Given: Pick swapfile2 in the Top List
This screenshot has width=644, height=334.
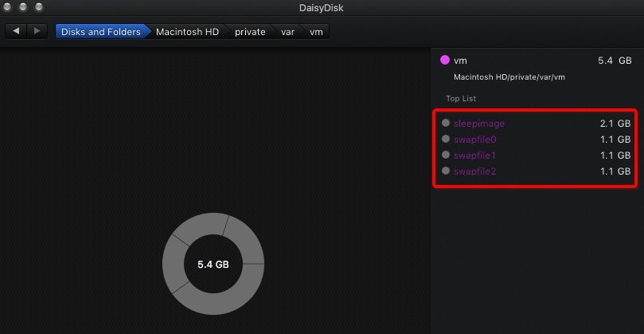Looking at the screenshot, I should coord(475,171).
